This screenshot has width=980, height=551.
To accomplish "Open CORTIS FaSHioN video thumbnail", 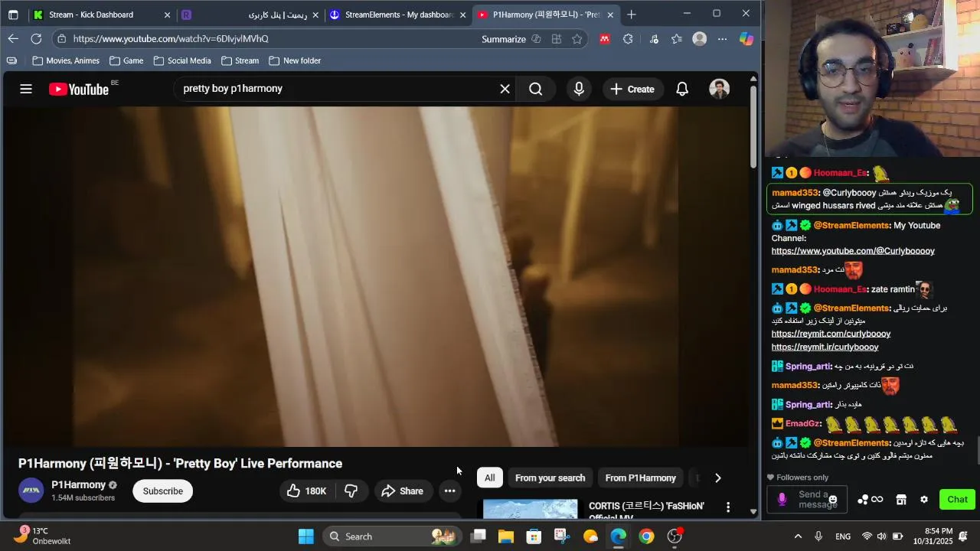I will 530,510.
